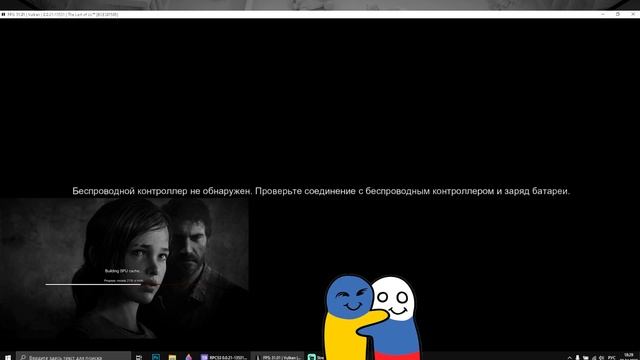Open the Windows Start menu

pyautogui.click(x=7, y=357)
